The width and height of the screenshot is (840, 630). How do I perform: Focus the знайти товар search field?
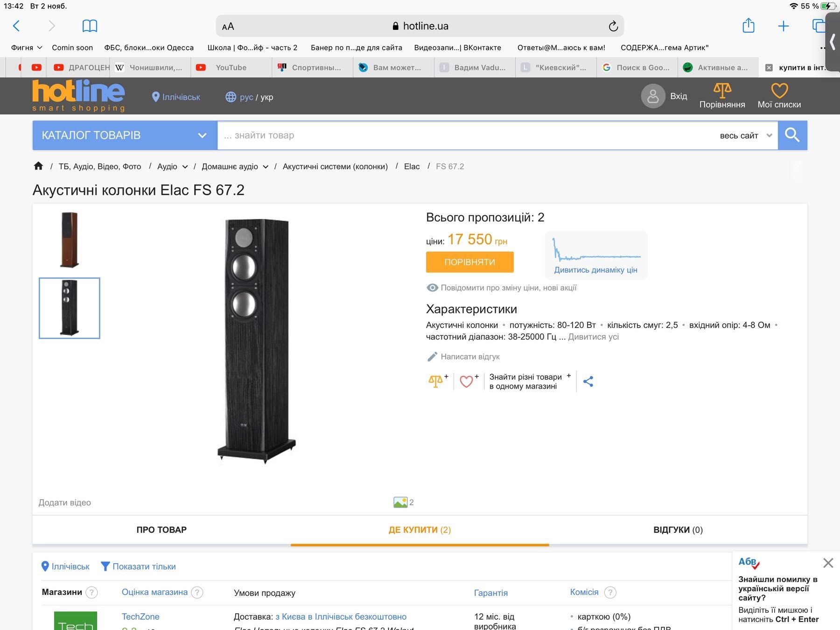[x=467, y=135]
